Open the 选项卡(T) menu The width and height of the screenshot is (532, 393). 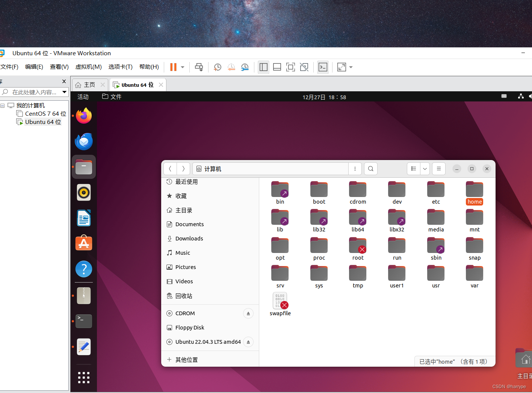point(121,67)
